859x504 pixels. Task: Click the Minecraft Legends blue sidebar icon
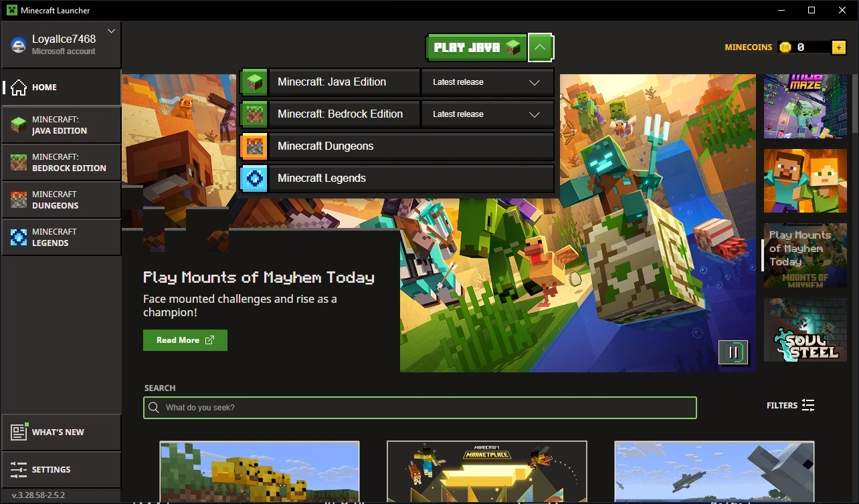pyautogui.click(x=19, y=237)
